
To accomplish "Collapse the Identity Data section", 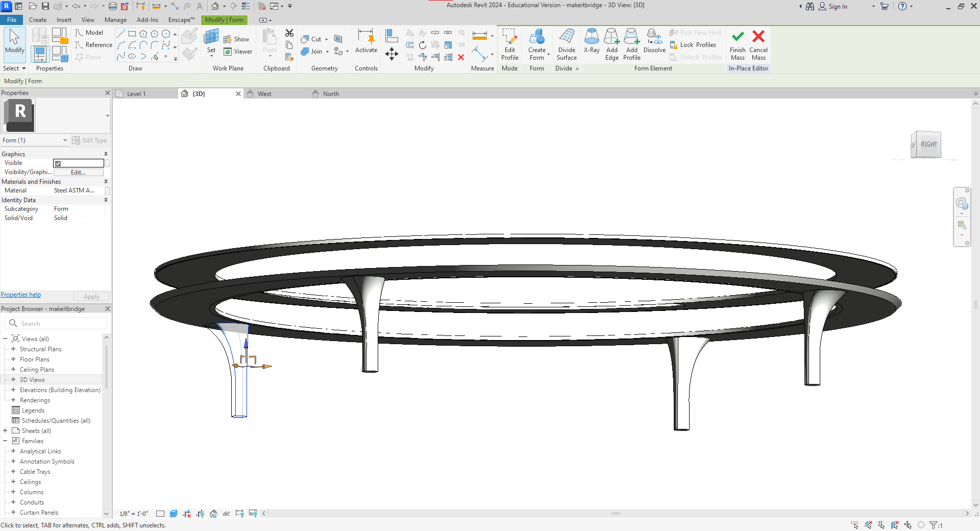I will (x=106, y=200).
